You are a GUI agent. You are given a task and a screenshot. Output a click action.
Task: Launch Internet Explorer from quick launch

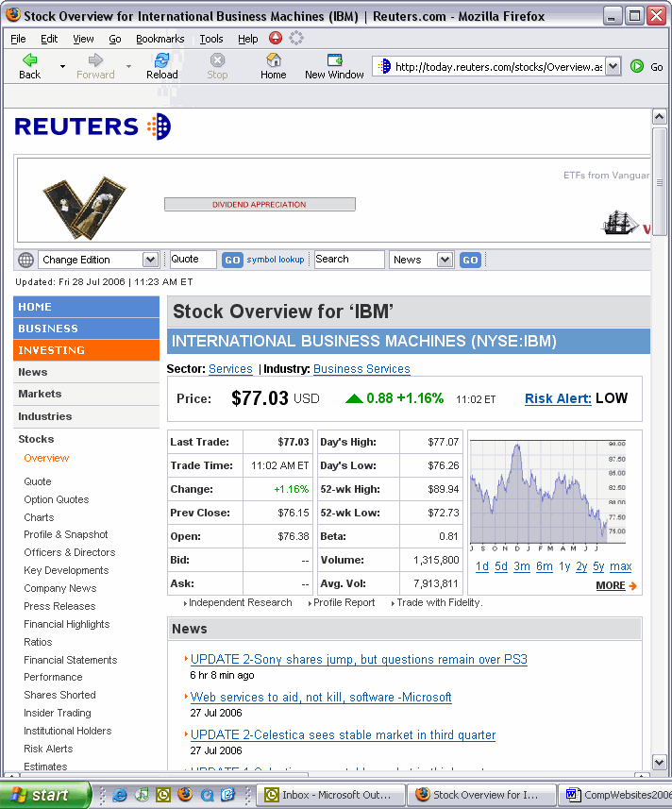tap(120, 795)
